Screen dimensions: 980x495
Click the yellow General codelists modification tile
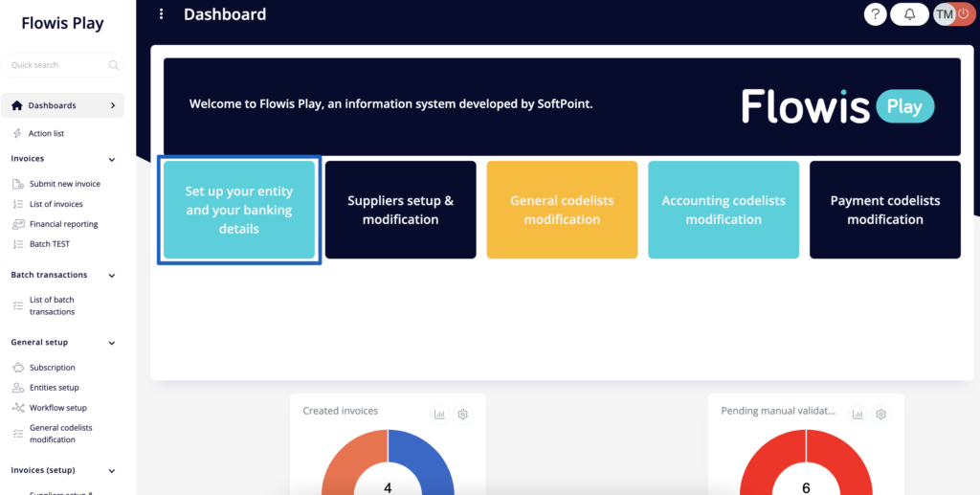point(562,210)
